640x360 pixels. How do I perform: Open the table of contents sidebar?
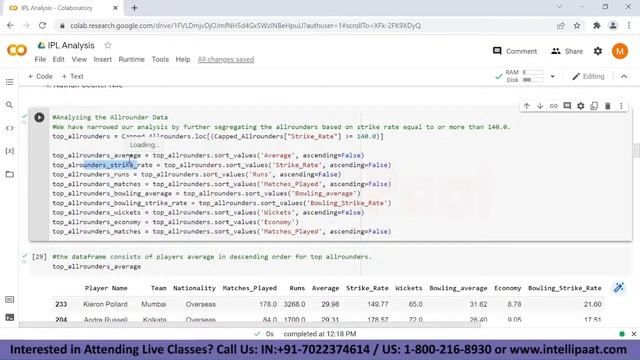pyautogui.click(x=9, y=82)
